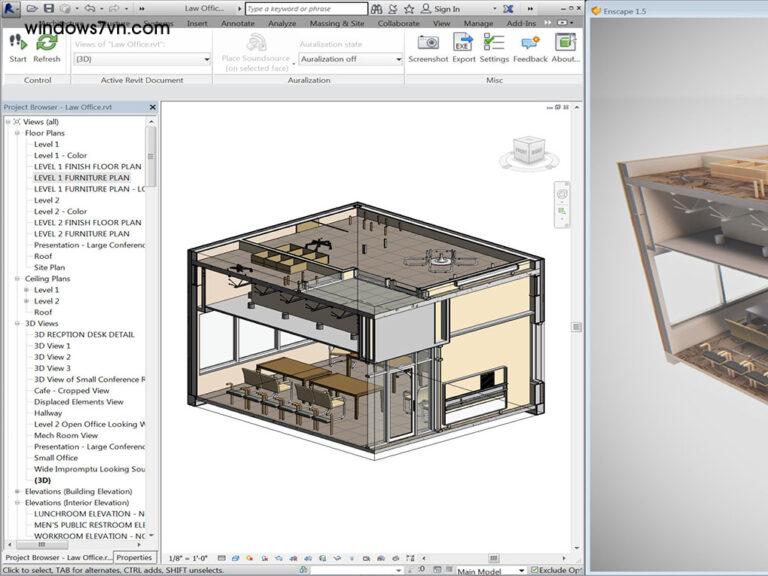The image size is (768, 576).
Task: Click the binoculars search icon
Action: coord(376,9)
